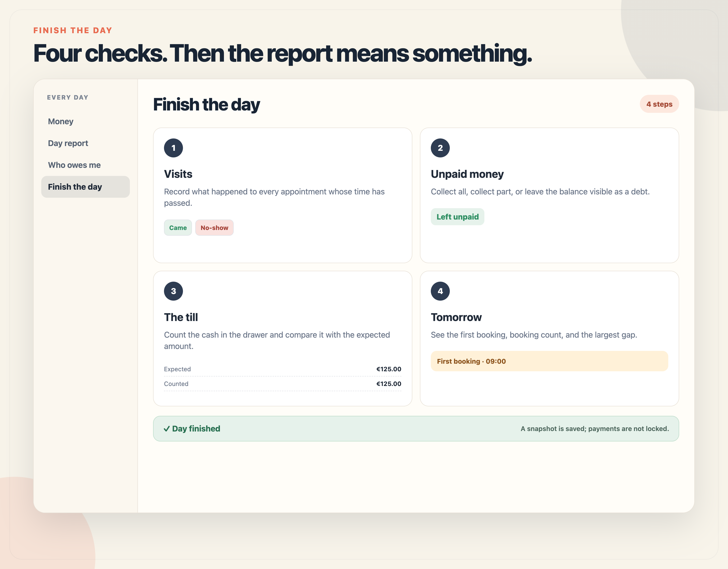728x569 pixels.
Task: Click the step 3 number circle
Action: coord(173,291)
